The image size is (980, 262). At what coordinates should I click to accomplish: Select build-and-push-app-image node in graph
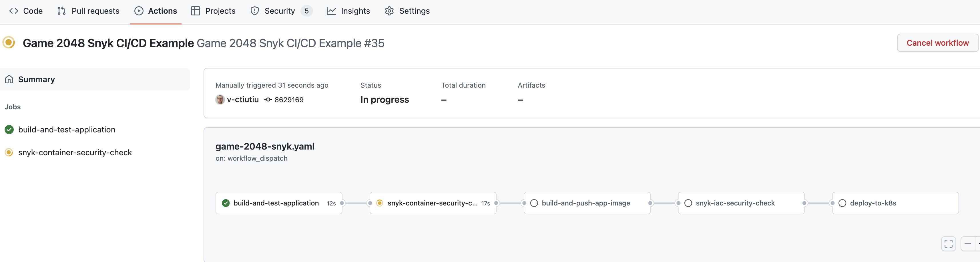587,203
